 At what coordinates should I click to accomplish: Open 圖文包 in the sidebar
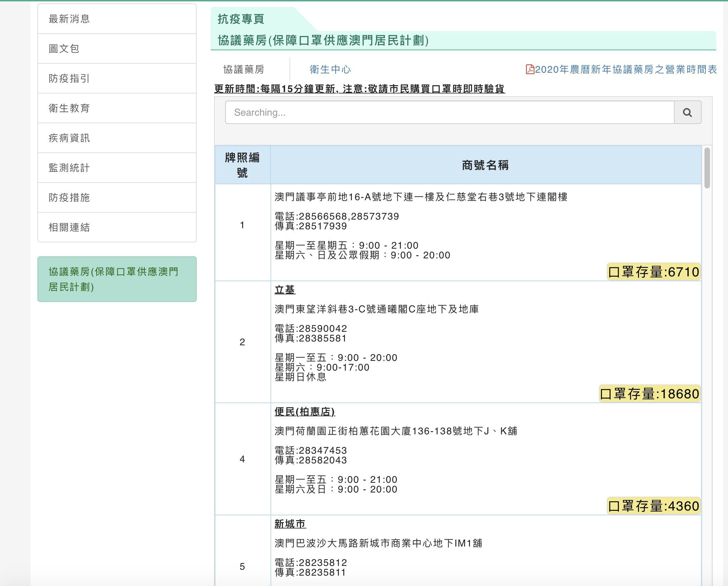pos(117,48)
